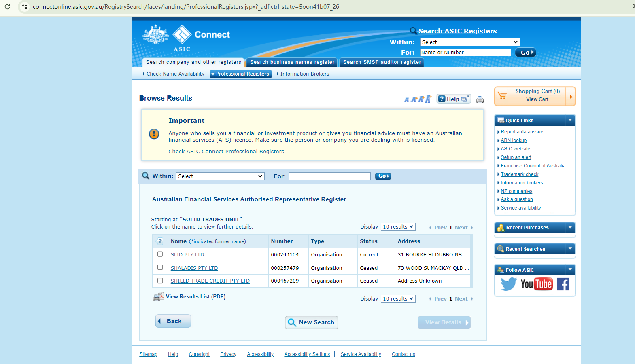Viewport: 635px width, 364px height.
Task: Open the Privacy footer link
Action: coord(228,354)
